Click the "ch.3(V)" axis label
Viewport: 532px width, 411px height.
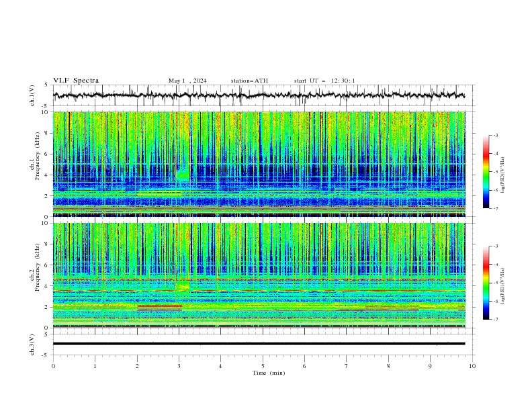pyautogui.click(x=32, y=345)
